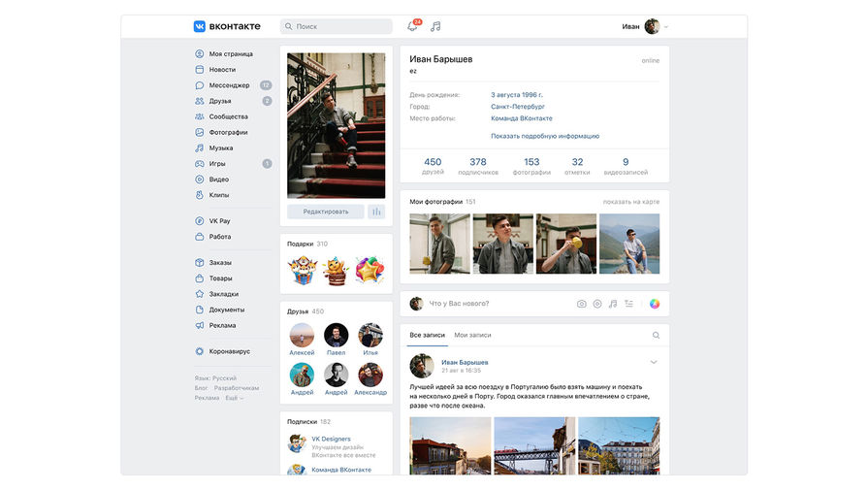Expand 'Ещё' footer menu
The height and width of the screenshot is (490, 868).
(x=234, y=398)
